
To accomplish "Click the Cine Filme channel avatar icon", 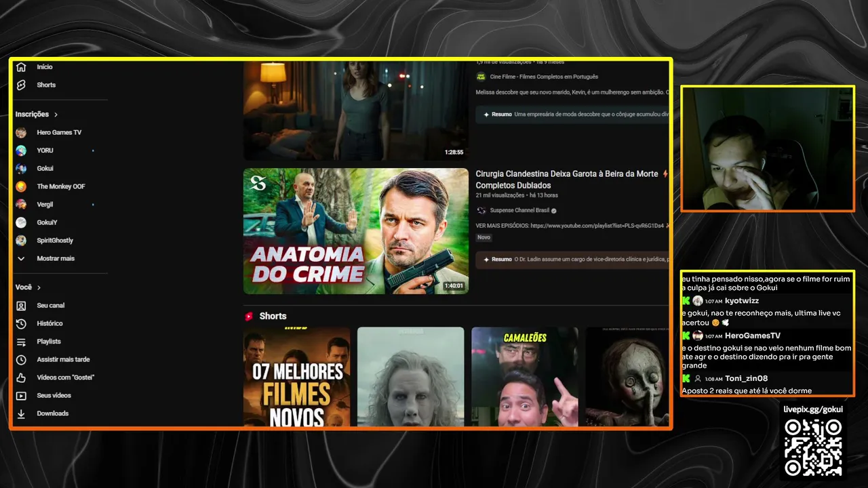I will 481,77.
